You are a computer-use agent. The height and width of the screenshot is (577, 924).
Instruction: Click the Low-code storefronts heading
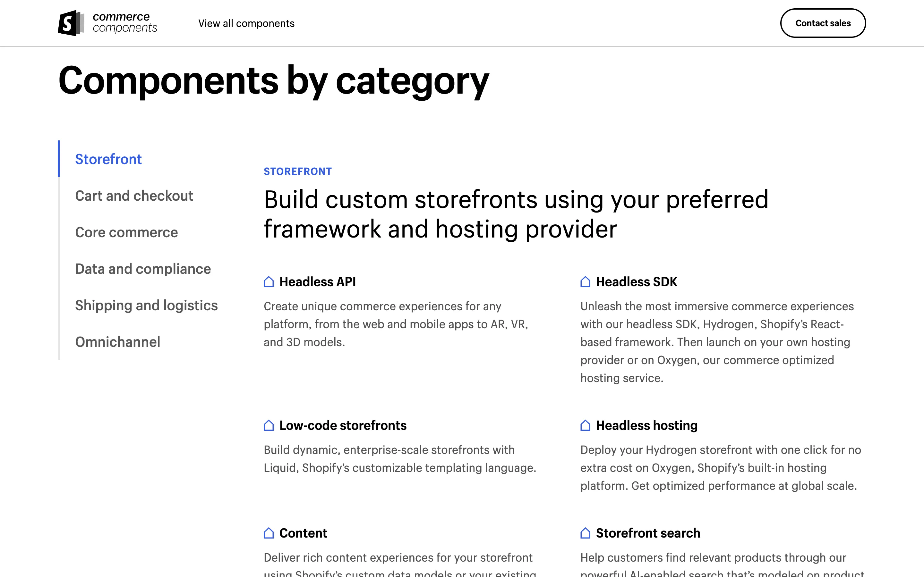(x=343, y=425)
